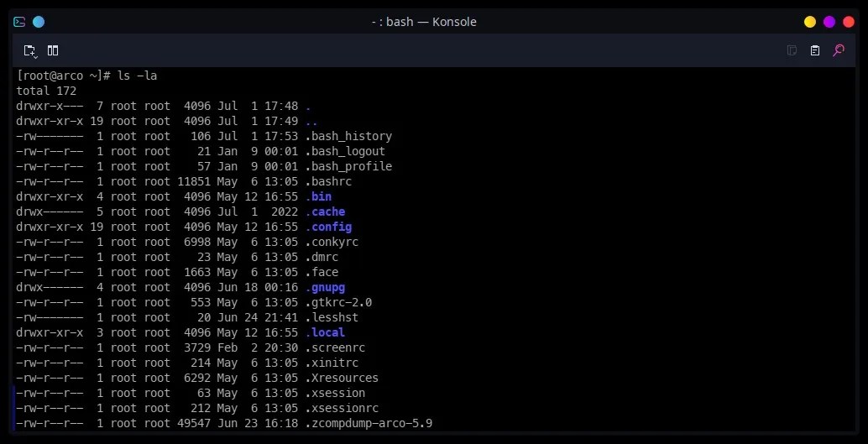Click the .local directory name
Viewport: 868px width, 444px height.
tap(325, 332)
